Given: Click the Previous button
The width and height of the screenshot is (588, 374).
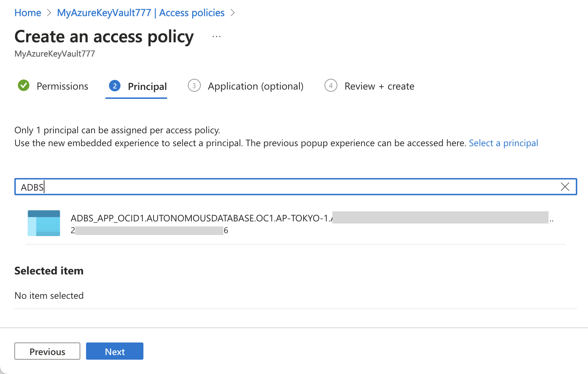Looking at the screenshot, I should (x=47, y=351).
